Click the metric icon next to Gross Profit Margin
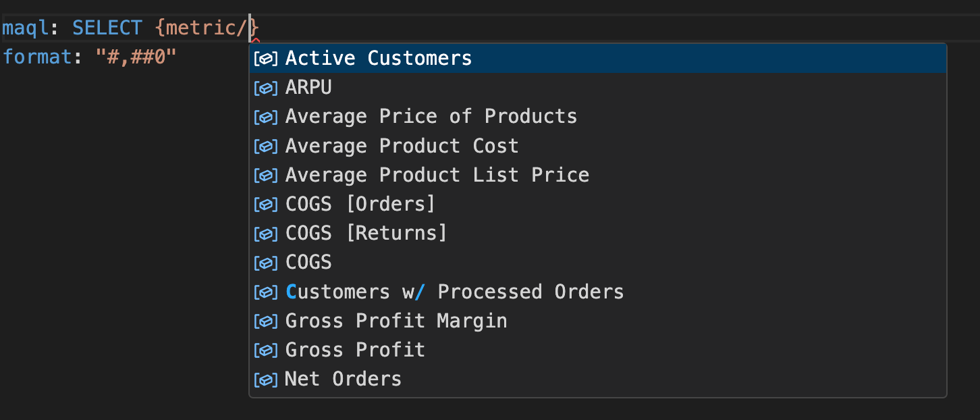Screen dimensions: 980x420 [x=266, y=321]
